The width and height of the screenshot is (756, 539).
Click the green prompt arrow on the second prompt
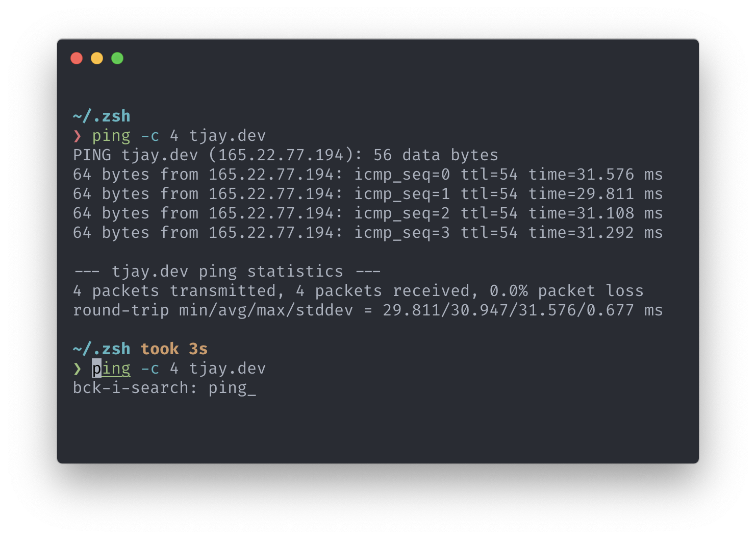[x=77, y=369]
